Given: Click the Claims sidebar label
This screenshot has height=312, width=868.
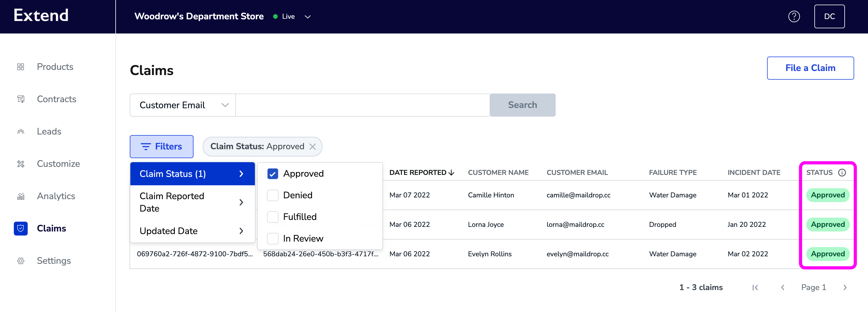Looking at the screenshot, I should pos(51,228).
